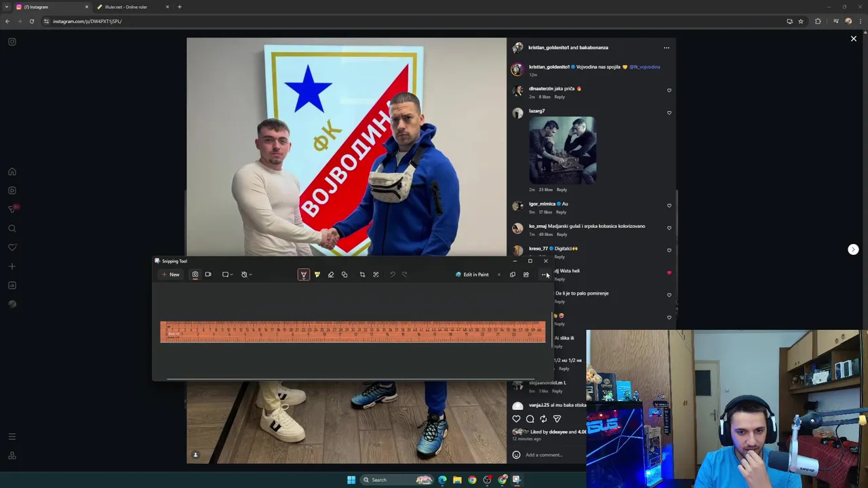Switch Snipping Tool to Snip camera mode
868x488 pixels.
[195, 274]
